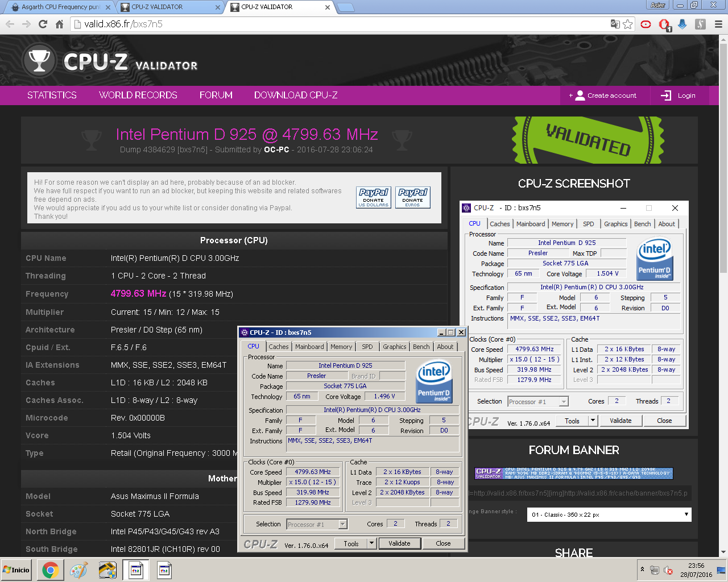Click the Tools button in CPU-Z window
This screenshot has width=728, height=582.
(x=351, y=543)
